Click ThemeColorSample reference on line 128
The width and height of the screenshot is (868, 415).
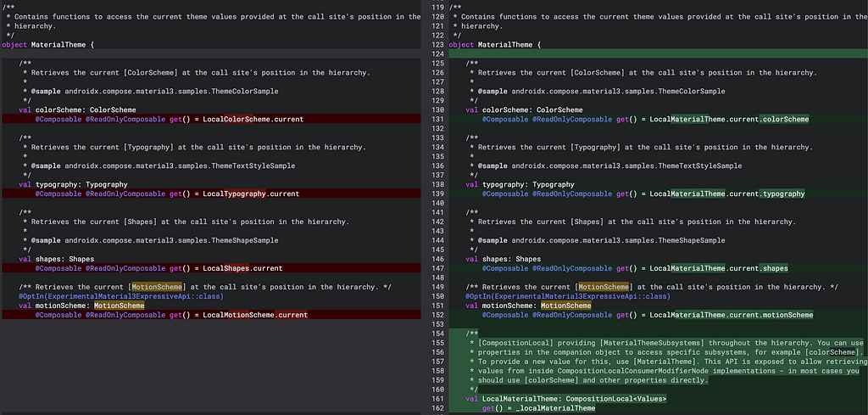pyautogui.click(x=692, y=91)
